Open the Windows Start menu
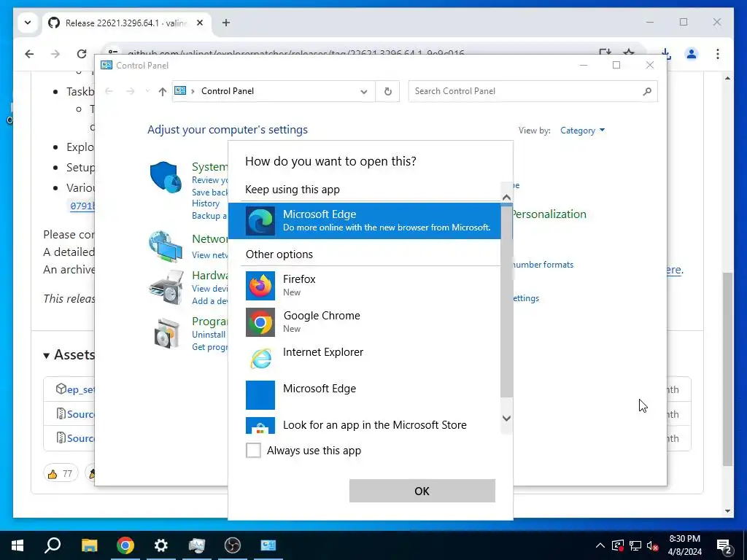 [18, 545]
